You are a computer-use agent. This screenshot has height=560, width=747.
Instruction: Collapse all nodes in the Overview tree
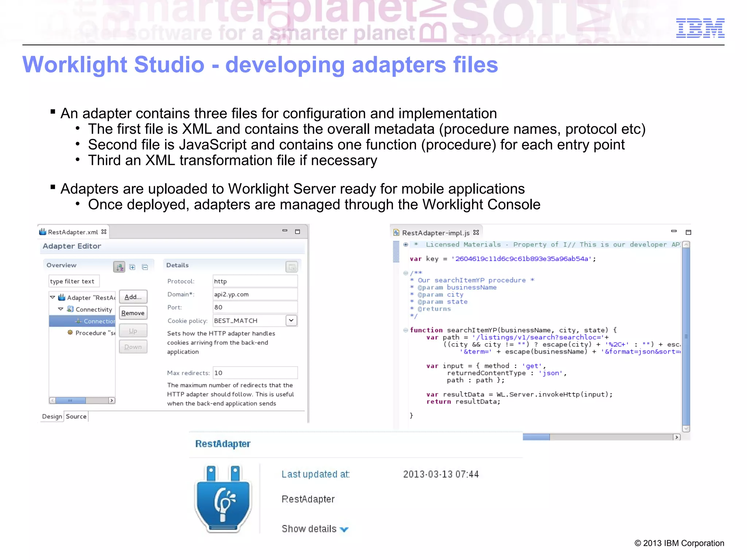[145, 267]
